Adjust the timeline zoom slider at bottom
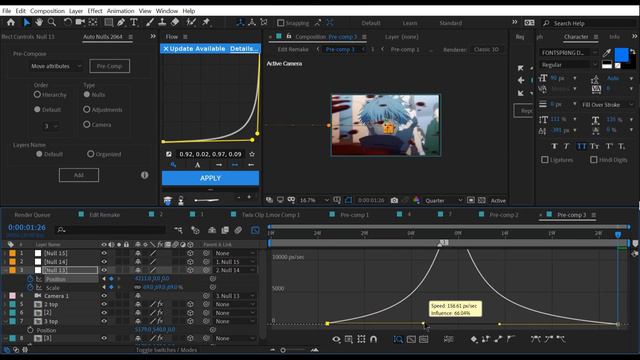Screen dimensions: 640x360 (283, 350)
